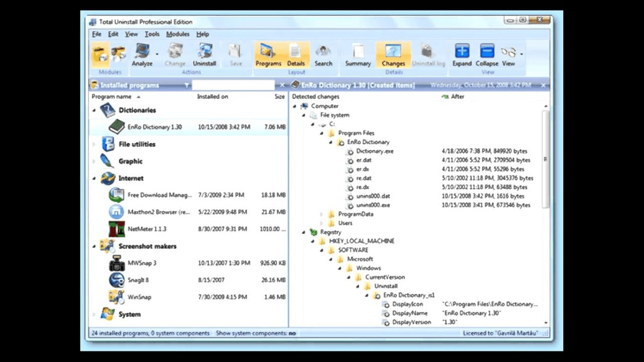Select the first Modules icon
The width and height of the screenshot is (644, 362).
tap(100, 54)
